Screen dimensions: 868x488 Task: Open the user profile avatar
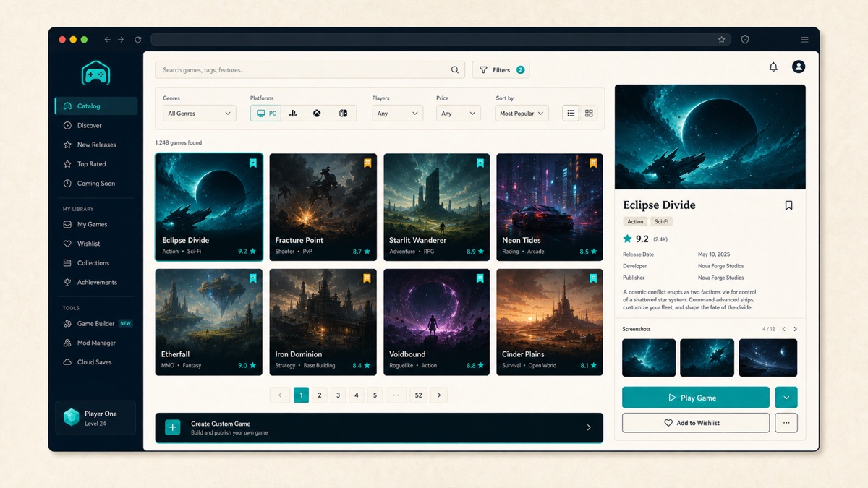tap(799, 67)
